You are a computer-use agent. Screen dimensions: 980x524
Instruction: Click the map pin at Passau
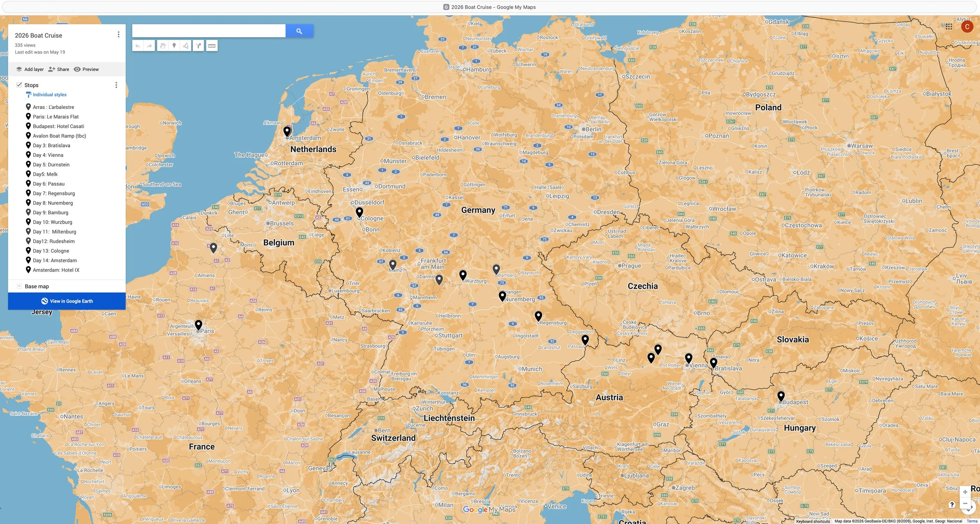(585, 340)
